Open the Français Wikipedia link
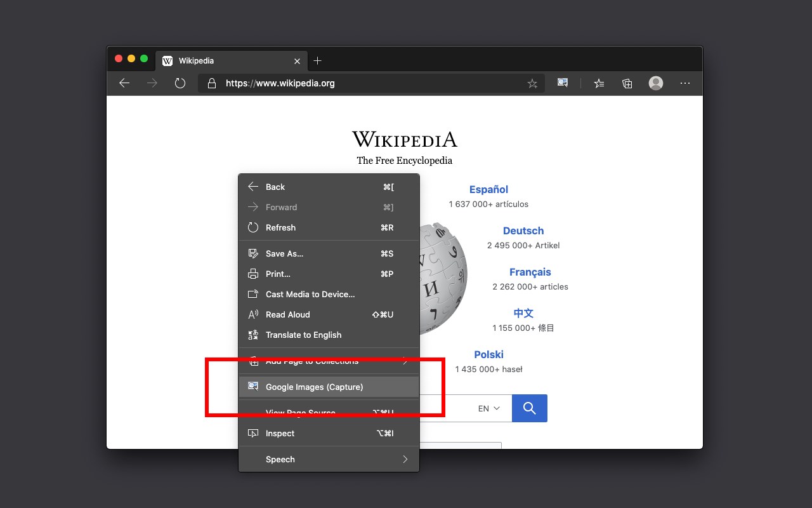Viewport: 812px width, 508px height. tap(530, 272)
